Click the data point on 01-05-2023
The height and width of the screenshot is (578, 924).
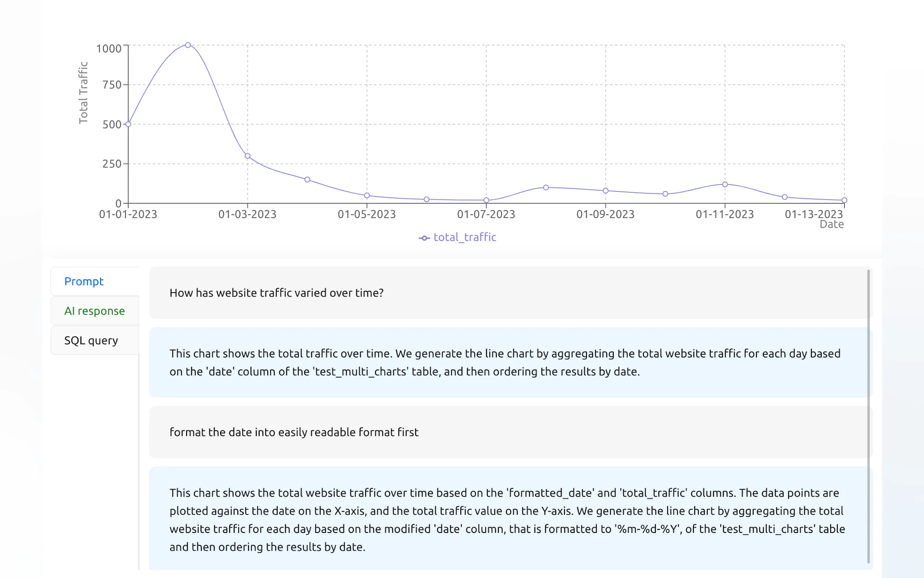tap(367, 196)
